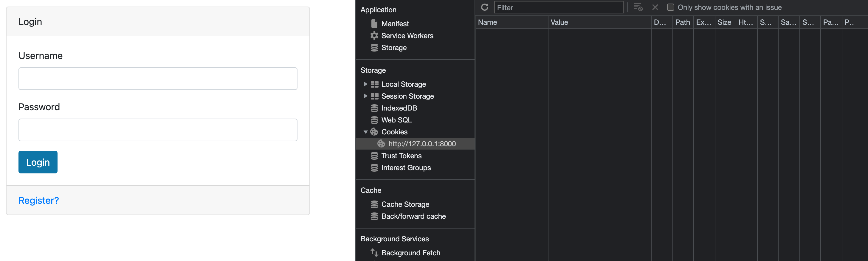Click the IndexedDB database icon
This screenshot has height=261, width=868.
[374, 108]
